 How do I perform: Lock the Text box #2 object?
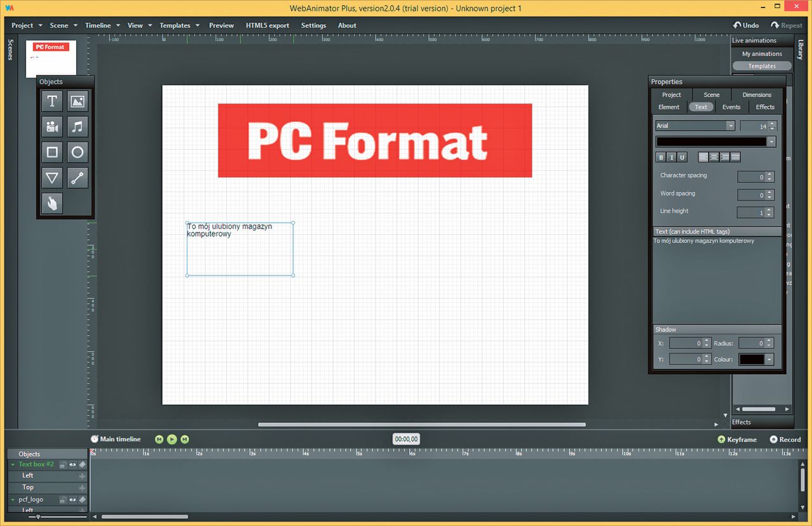[63, 464]
